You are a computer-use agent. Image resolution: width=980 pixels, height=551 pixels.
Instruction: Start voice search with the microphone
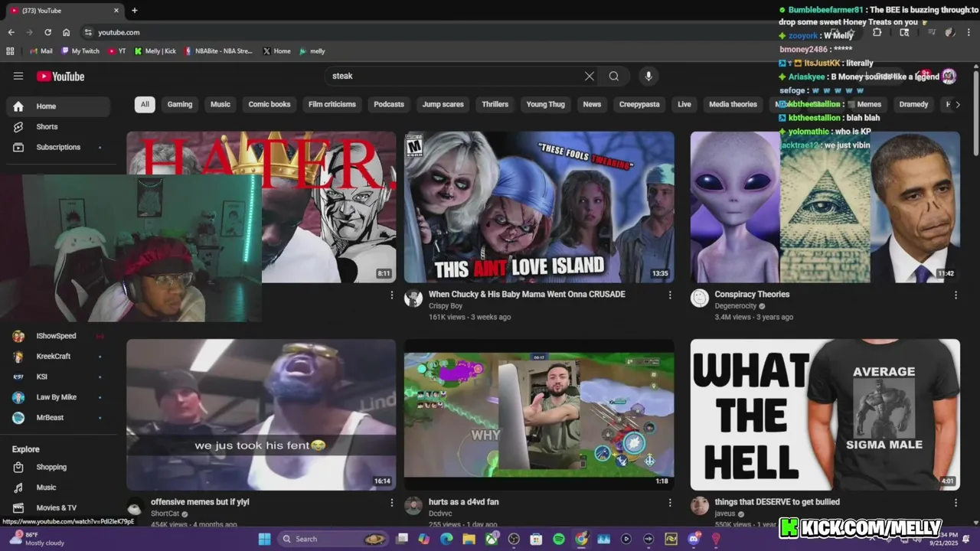[x=648, y=76]
